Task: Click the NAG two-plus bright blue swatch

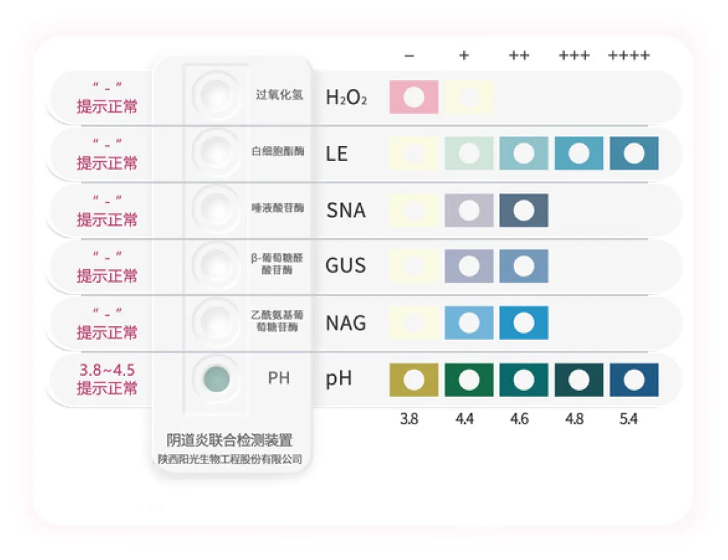Action: [x=523, y=323]
